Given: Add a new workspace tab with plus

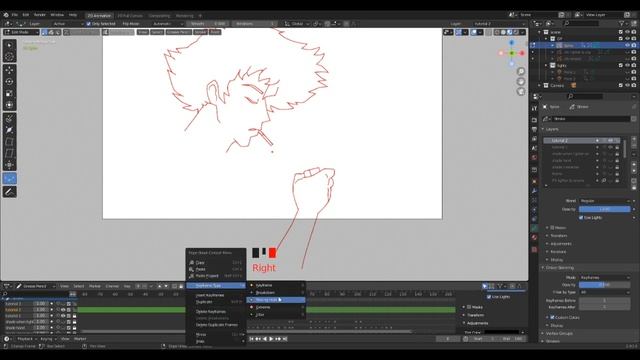Looking at the screenshot, I should 200,16.
